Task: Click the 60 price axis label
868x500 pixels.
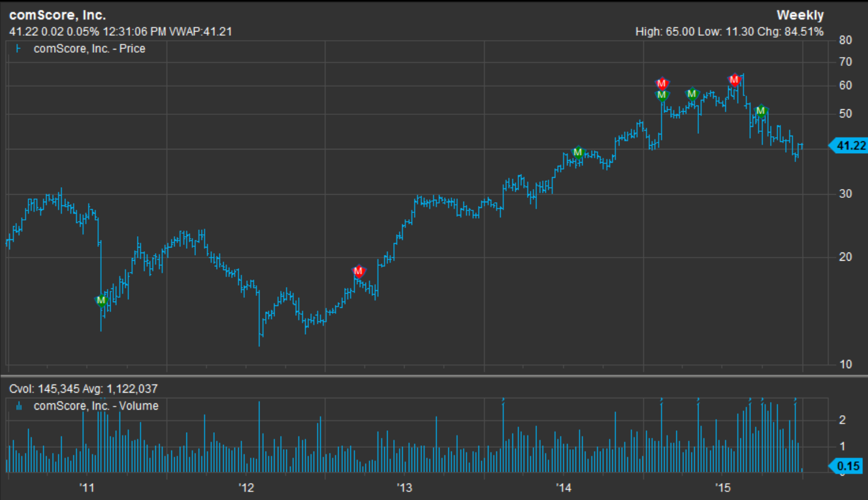Action: [845, 86]
